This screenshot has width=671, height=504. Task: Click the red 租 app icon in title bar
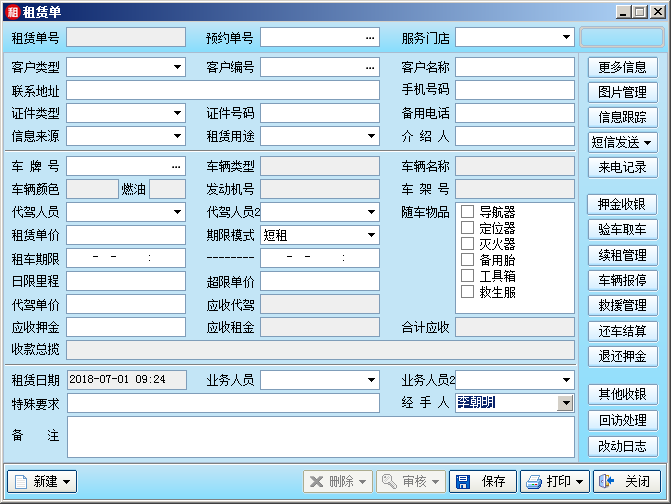12,12
